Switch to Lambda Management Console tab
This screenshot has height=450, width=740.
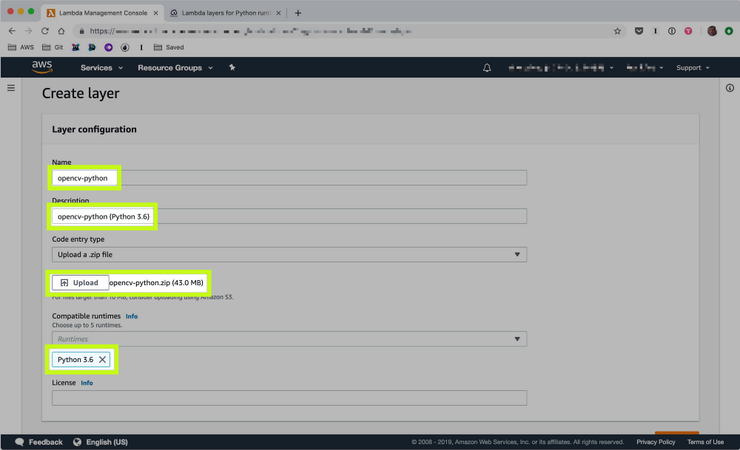point(102,13)
